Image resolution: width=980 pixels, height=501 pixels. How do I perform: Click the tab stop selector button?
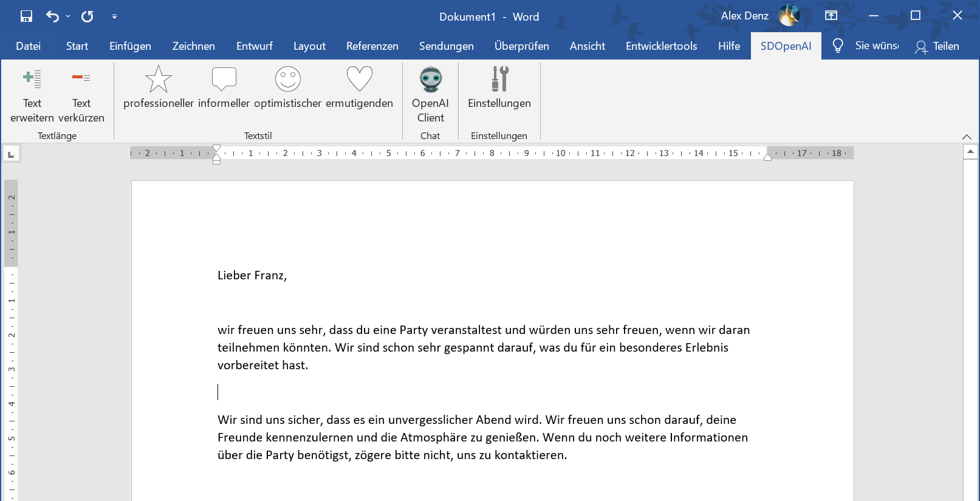11,154
